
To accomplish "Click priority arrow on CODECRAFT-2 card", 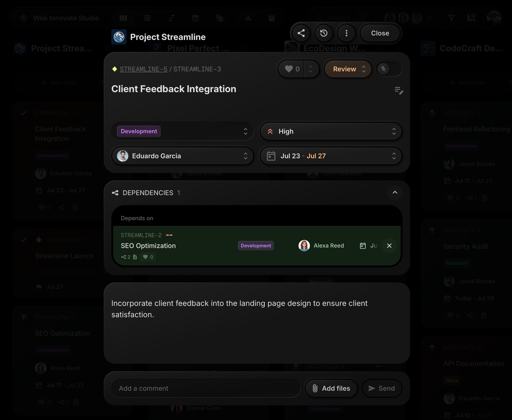I will 432,113.
